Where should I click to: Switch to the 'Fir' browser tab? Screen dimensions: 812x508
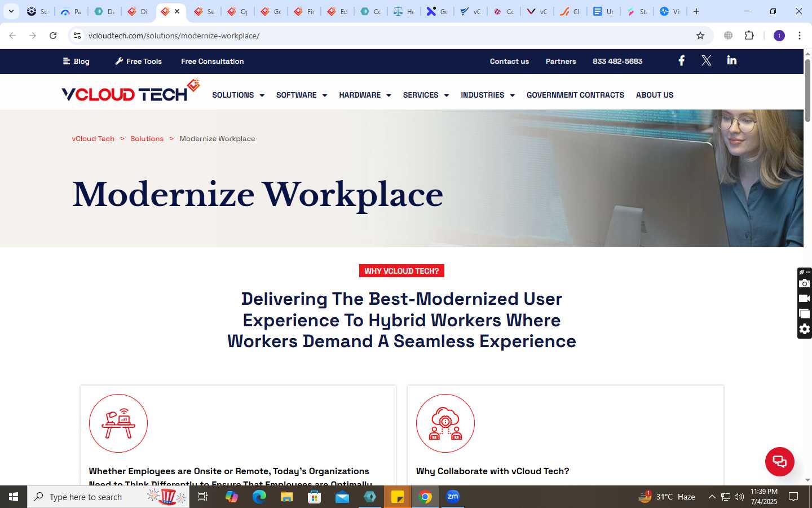click(x=304, y=11)
